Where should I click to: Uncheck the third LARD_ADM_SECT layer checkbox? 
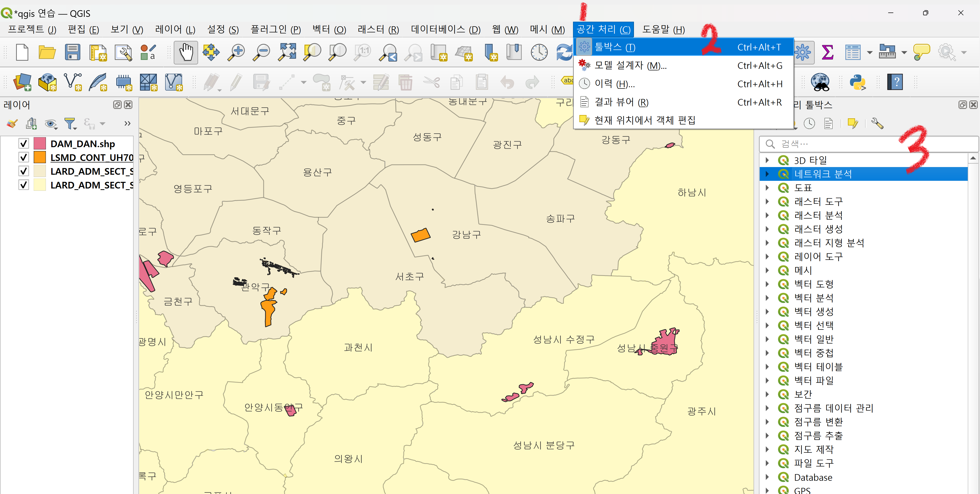23,171
